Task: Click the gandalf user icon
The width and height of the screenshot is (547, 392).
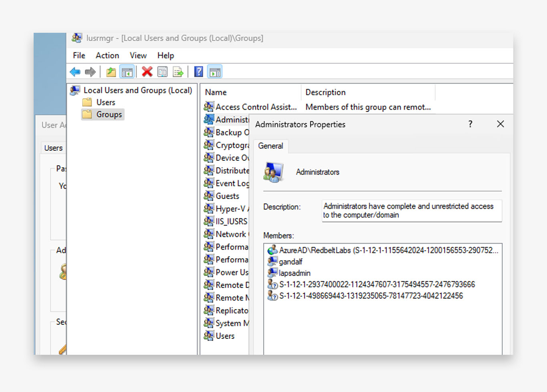Action: pyautogui.click(x=273, y=262)
